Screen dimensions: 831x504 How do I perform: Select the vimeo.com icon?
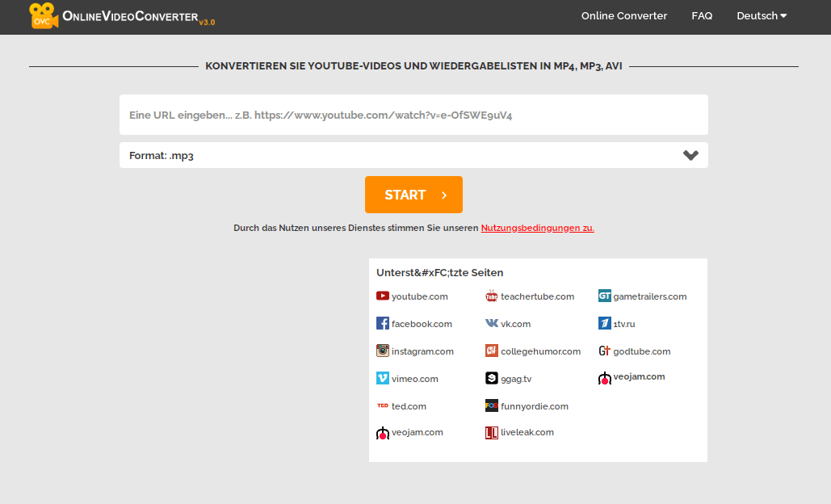(382, 378)
